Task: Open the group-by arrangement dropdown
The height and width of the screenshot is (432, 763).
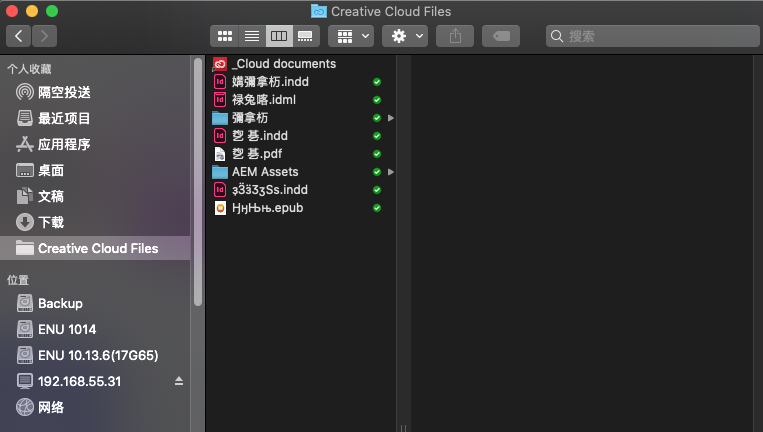Action: [351, 36]
